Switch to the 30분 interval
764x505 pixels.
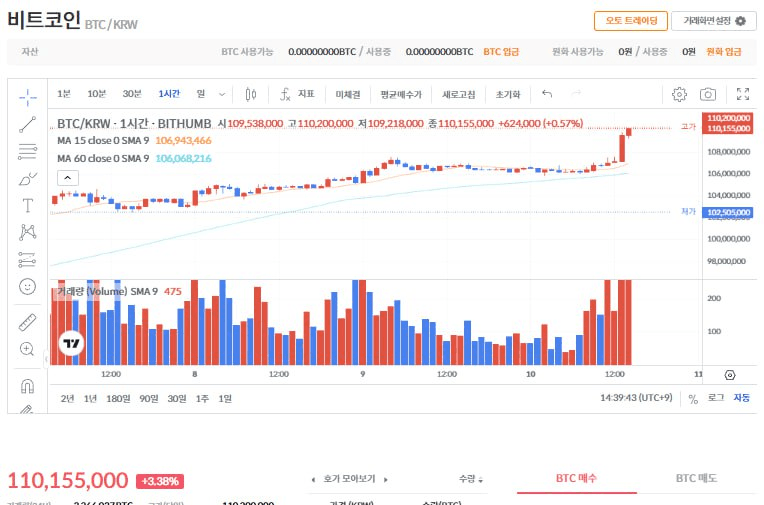point(132,94)
